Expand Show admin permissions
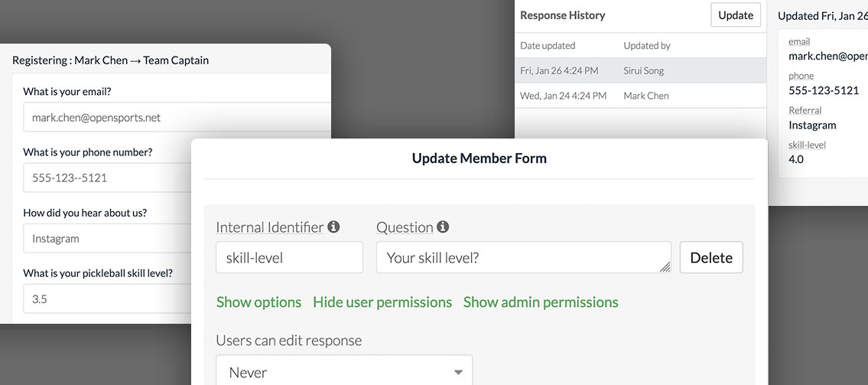Image resolution: width=868 pixels, height=385 pixels. (541, 302)
